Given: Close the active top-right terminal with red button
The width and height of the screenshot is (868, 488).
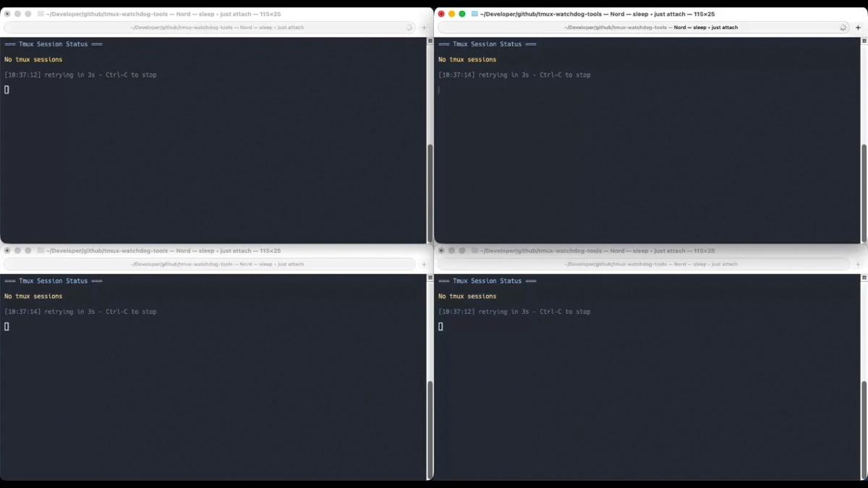Looking at the screenshot, I should tap(441, 14).
